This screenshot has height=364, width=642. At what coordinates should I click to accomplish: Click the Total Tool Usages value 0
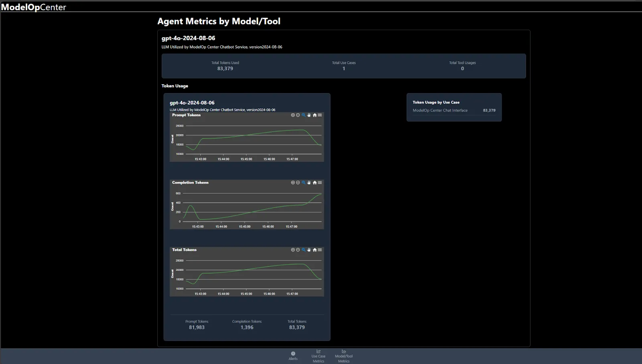coord(463,69)
